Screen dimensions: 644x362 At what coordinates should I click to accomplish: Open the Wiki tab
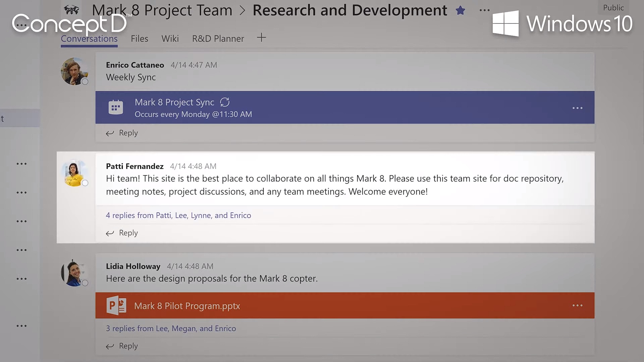(x=170, y=39)
